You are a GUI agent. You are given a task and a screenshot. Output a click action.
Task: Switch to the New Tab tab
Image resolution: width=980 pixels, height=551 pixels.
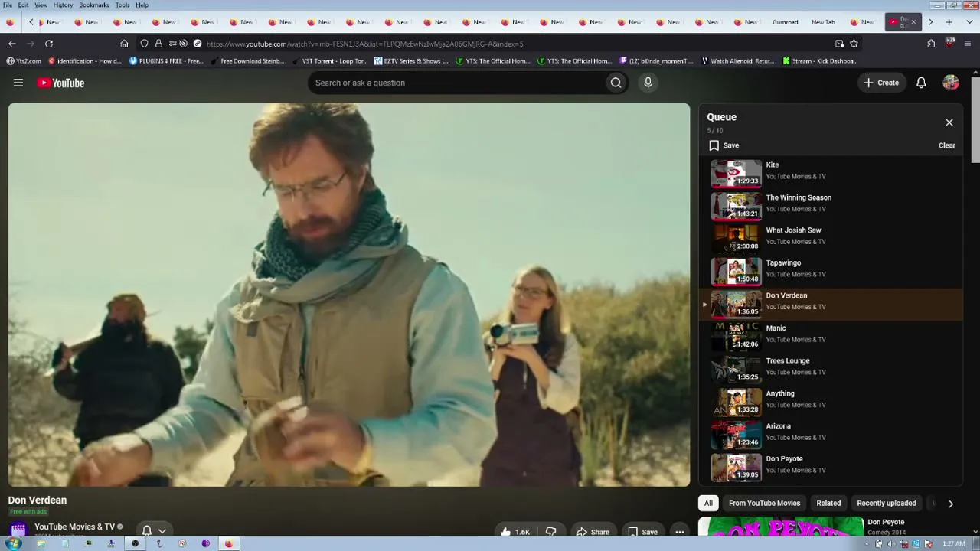(x=823, y=22)
